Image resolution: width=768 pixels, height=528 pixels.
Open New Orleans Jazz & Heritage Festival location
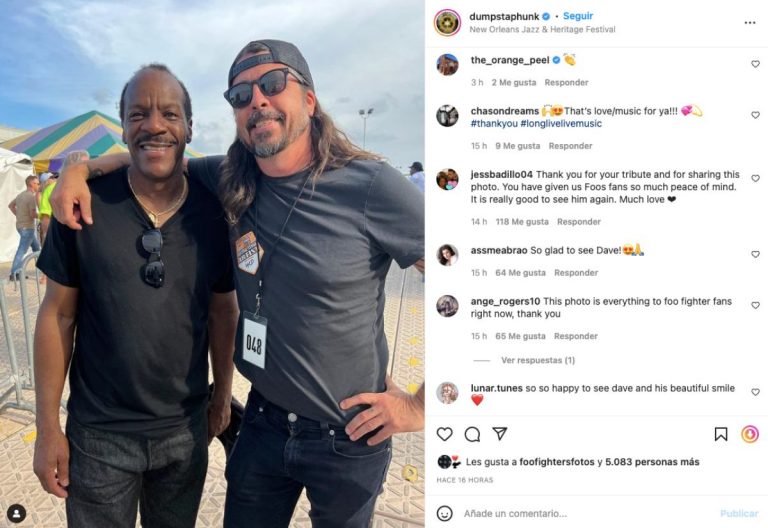pos(542,29)
